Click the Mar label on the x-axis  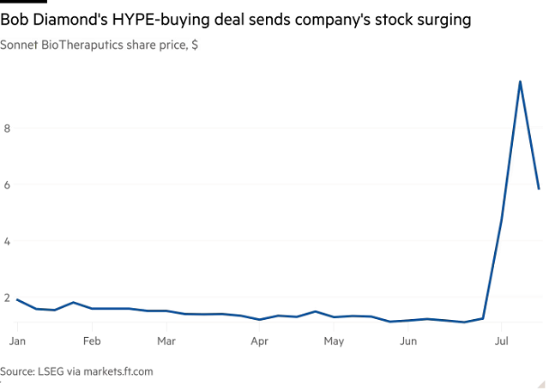166,341
